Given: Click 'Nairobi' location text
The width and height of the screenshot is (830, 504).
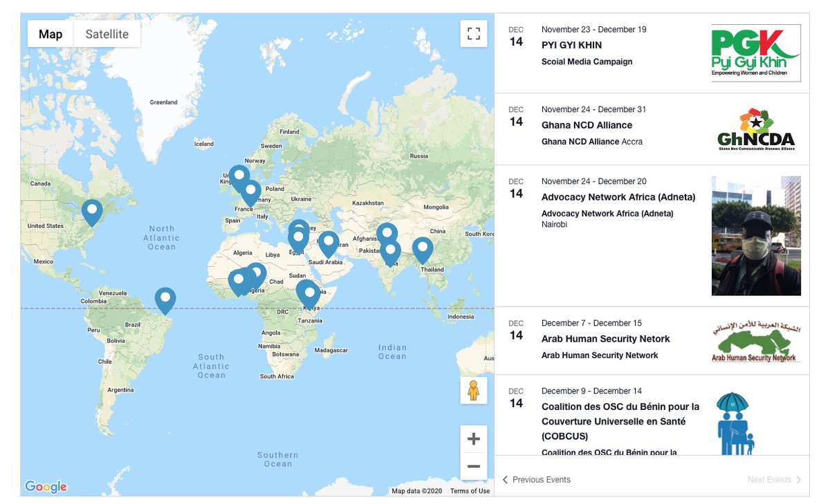Looking at the screenshot, I should click(555, 225).
